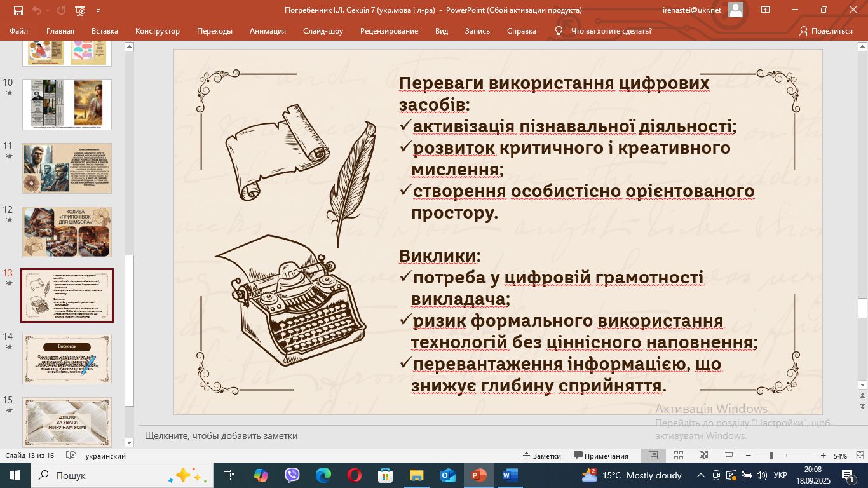Switch to Slide Sorter view
Image resolution: width=868 pixels, height=488 pixels.
click(678, 456)
